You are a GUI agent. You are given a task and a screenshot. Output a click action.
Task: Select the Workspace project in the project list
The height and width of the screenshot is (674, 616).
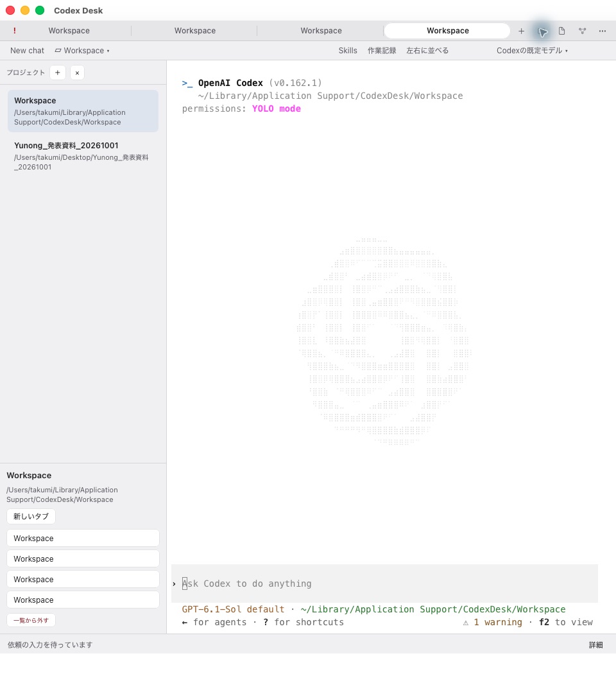[x=83, y=111]
